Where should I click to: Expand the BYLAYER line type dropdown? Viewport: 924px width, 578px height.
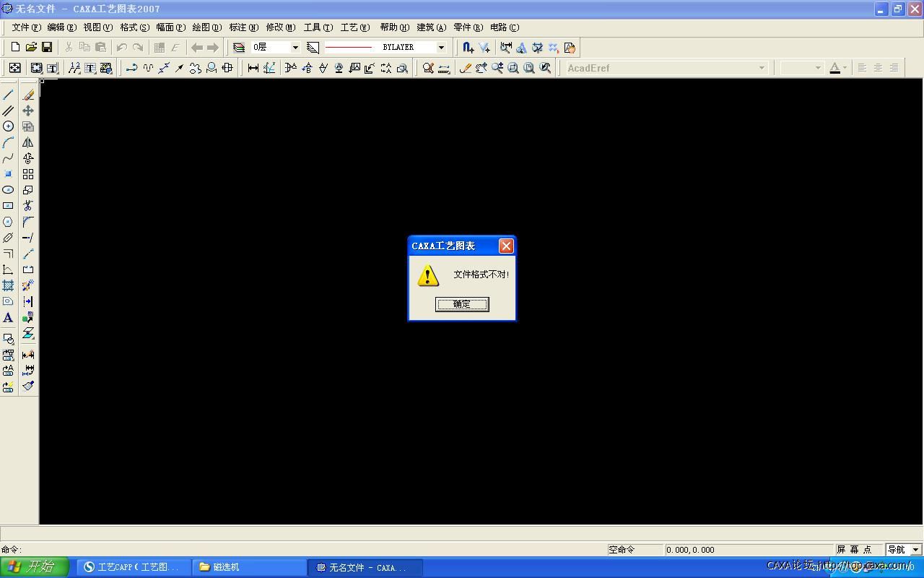(x=441, y=48)
